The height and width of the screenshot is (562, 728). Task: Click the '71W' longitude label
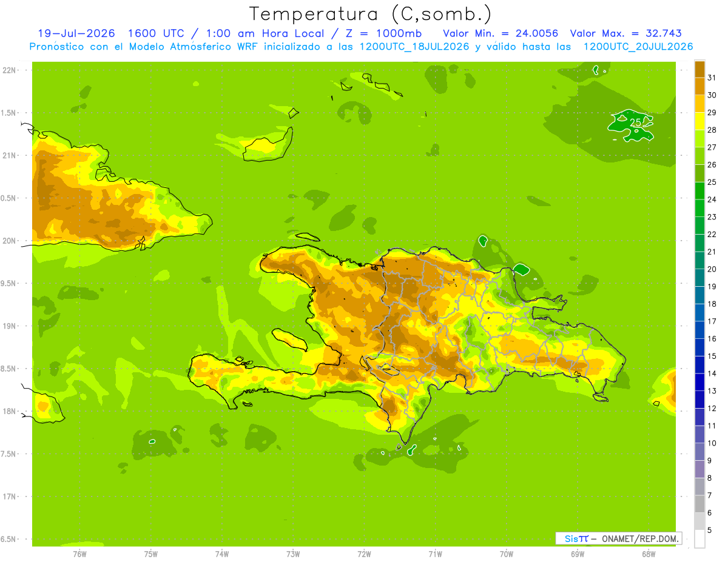coord(435,554)
